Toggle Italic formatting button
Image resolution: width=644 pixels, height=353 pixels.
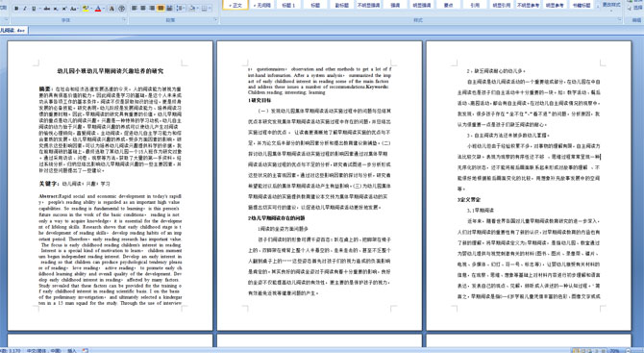pyautogui.click(x=25, y=9)
